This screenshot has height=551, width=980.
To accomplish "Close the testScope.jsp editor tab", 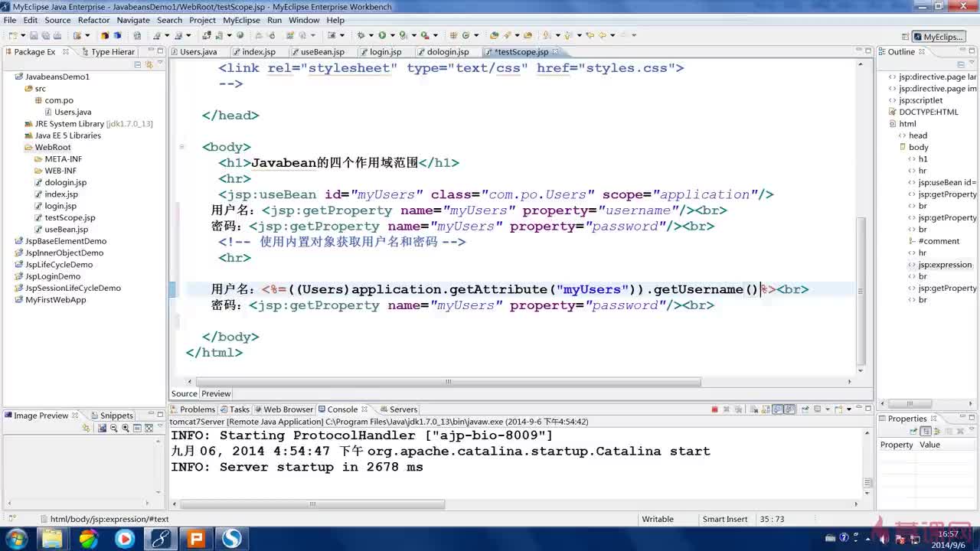I will point(556,51).
